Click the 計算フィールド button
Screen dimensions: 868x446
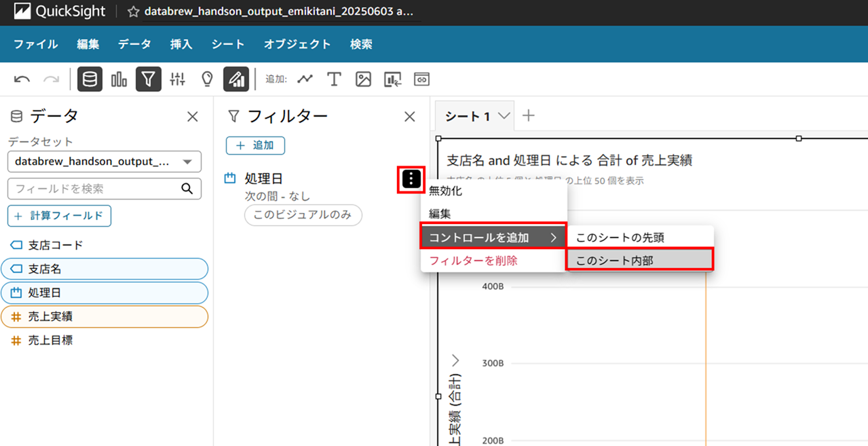[x=59, y=216]
